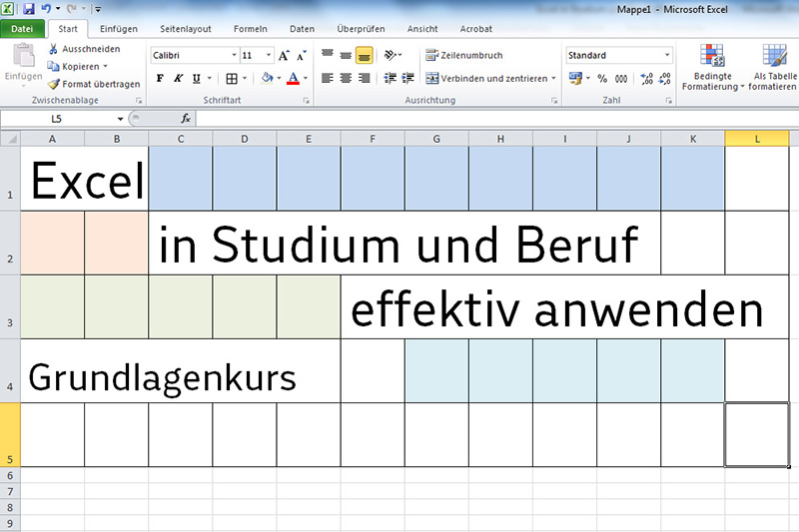The height and width of the screenshot is (532, 799).
Task: Click the Undo arrow icon
Action: click(46, 8)
